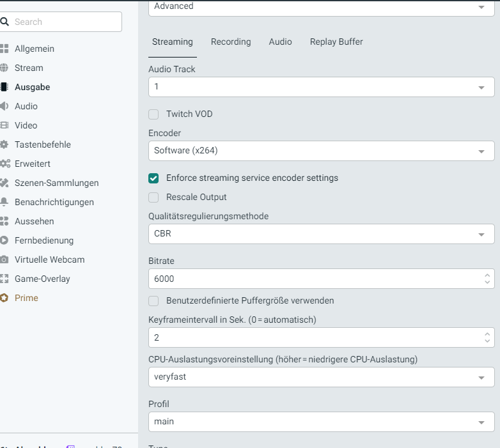This screenshot has width=500, height=448.
Task: Click the Audio speaker icon in sidebar
Action: click(4, 106)
